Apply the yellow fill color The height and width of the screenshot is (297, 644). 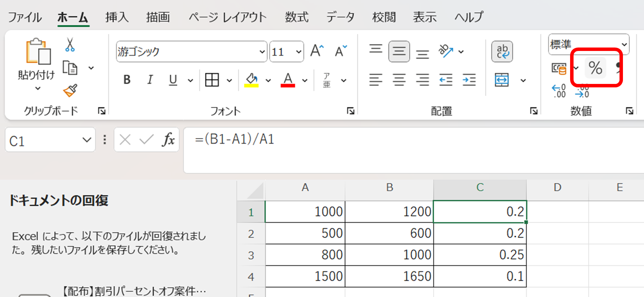pos(252,80)
